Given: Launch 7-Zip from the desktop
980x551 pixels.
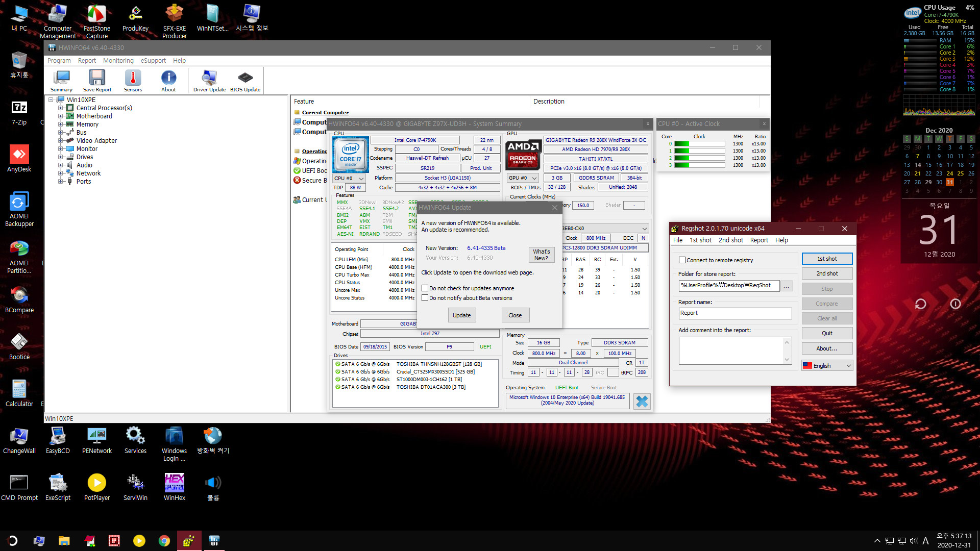Looking at the screenshot, I should (19, 111).
